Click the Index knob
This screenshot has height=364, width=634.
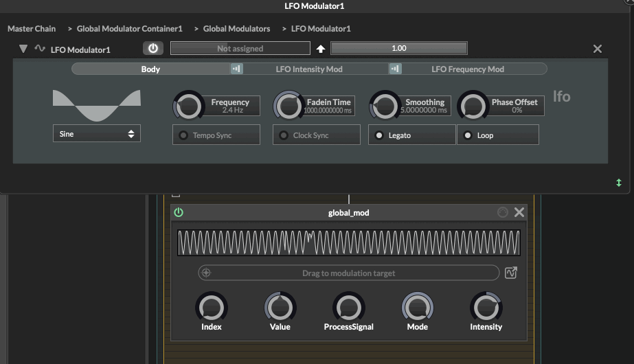pyautogui.click(x=212, y=308)
